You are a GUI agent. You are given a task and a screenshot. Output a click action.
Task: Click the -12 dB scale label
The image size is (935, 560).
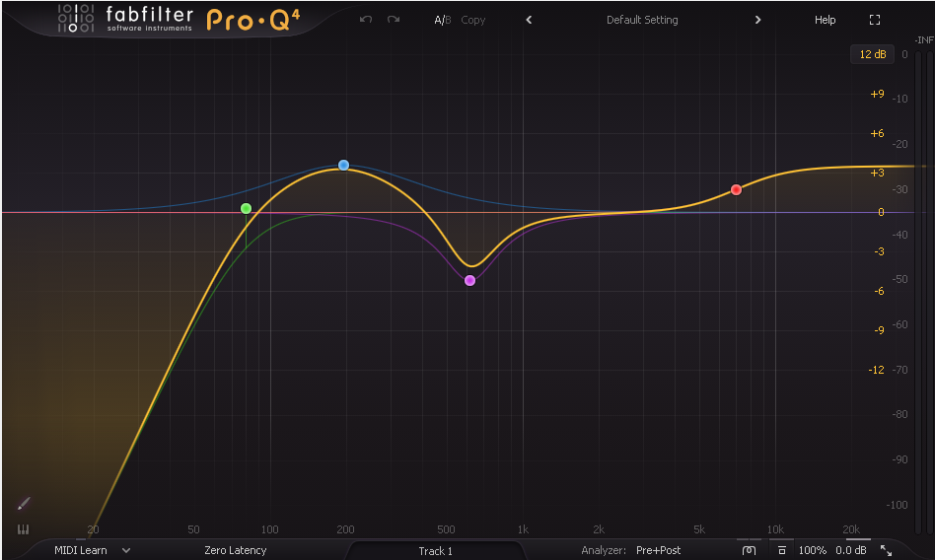[x=876, y=370]
